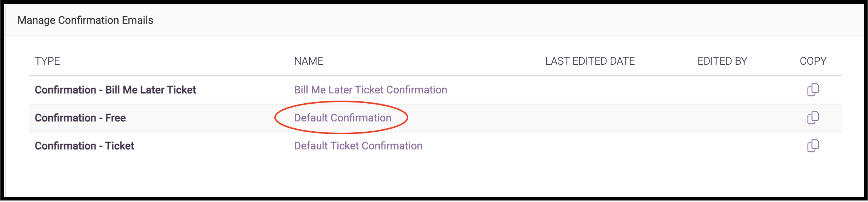The image size is (868, 202).
Task: Copy the Bill Me Later Ticket Confirmation email
Action: (x=813, y=90)
